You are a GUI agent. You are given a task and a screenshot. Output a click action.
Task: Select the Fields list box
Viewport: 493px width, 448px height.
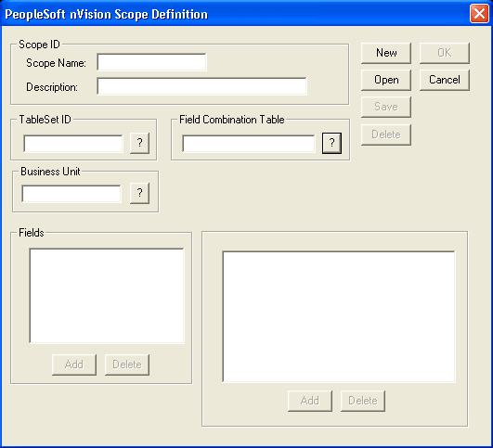[107, 296]
